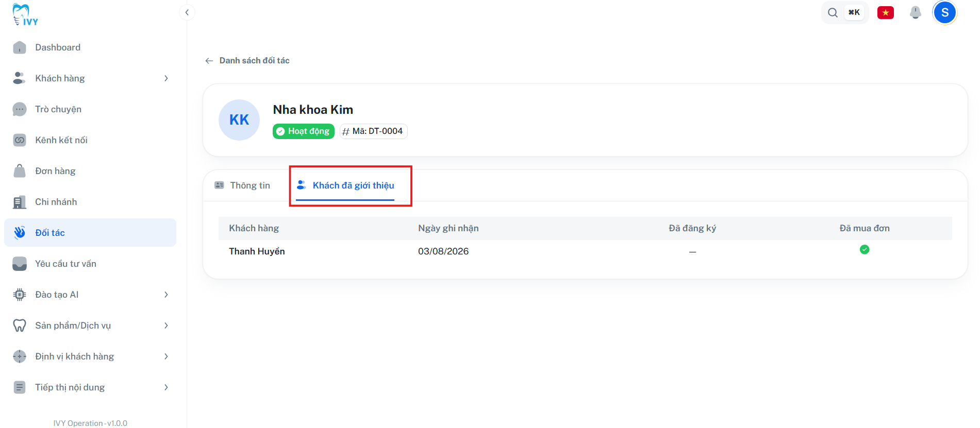Expand the Khách hàng submenu arrow
The image size is (980, 428).
pos(166,78)
